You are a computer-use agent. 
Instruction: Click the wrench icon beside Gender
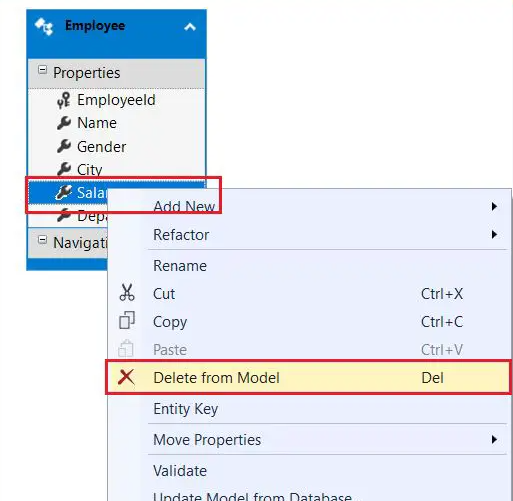[x=64, y=146]
